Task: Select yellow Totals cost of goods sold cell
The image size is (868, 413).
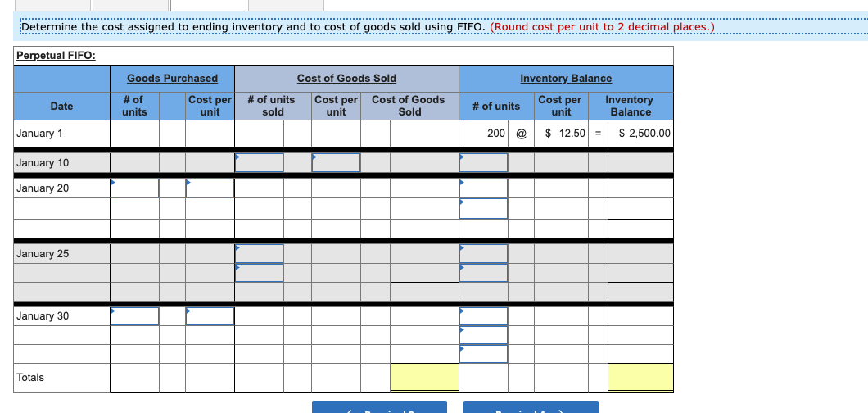Action: coord(424,377)
